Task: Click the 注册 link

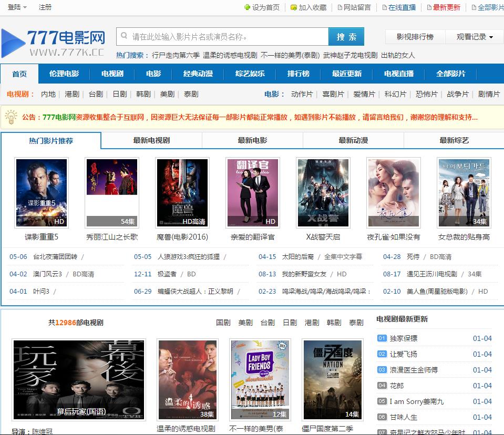Action: click(x=45, y=7)
